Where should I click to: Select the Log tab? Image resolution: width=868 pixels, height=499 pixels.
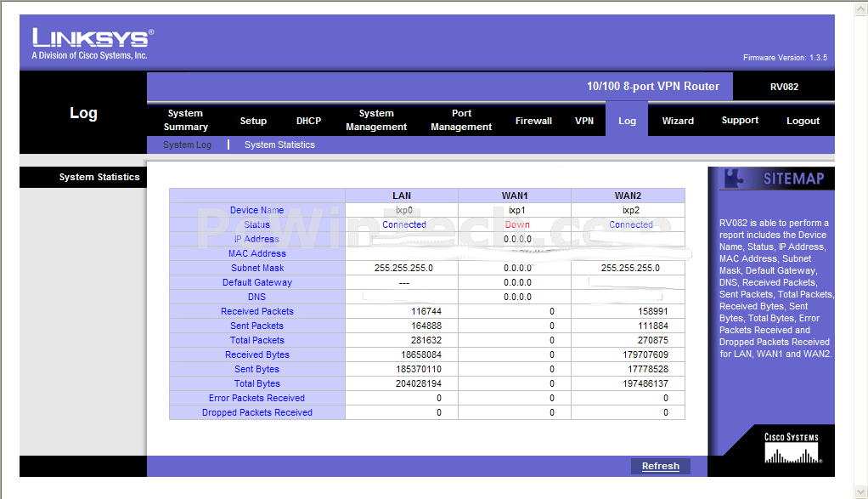coord(627,121)
